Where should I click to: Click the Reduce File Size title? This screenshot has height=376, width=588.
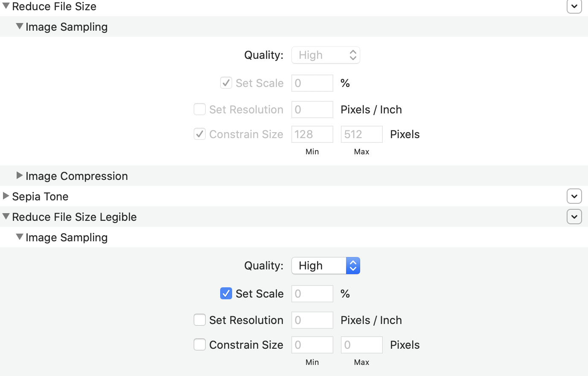pos(54,6)
